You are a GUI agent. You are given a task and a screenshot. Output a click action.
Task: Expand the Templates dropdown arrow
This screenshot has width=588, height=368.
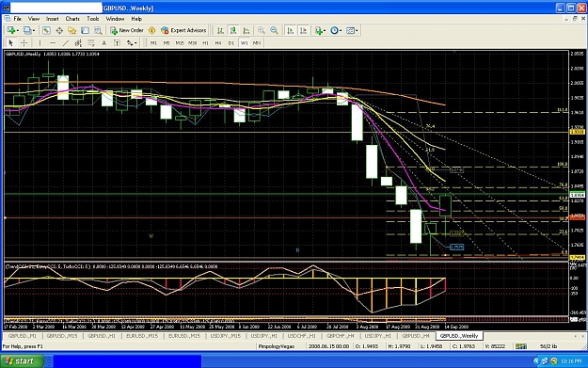point(357,30)
